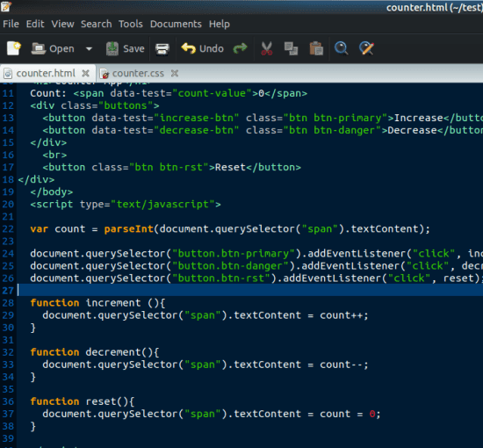Viewport: 483px width, 448px height.
Task: Open the Search menu
Action: coord(96,24)
